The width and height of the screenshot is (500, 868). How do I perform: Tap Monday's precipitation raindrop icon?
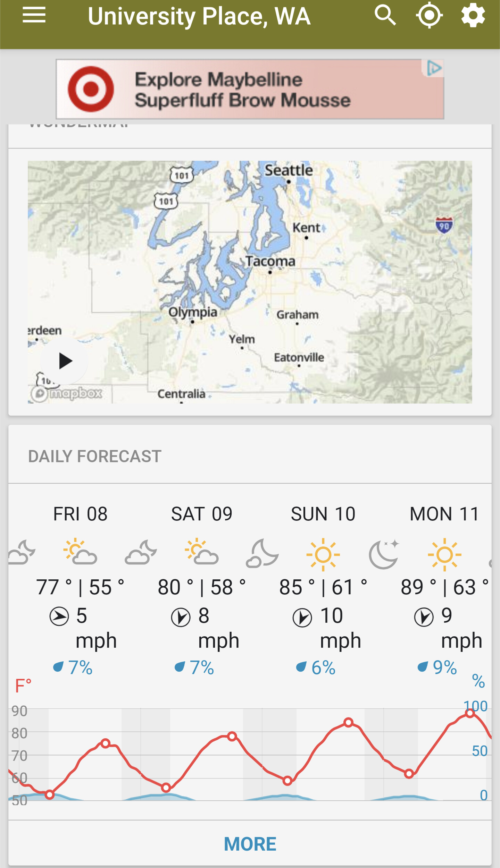(x=423, y=667)
